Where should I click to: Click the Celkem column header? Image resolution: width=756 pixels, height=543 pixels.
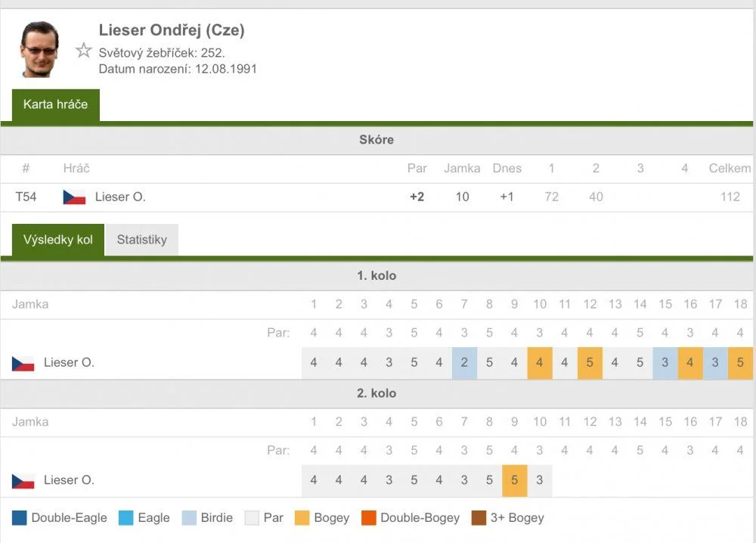(730, 169)
